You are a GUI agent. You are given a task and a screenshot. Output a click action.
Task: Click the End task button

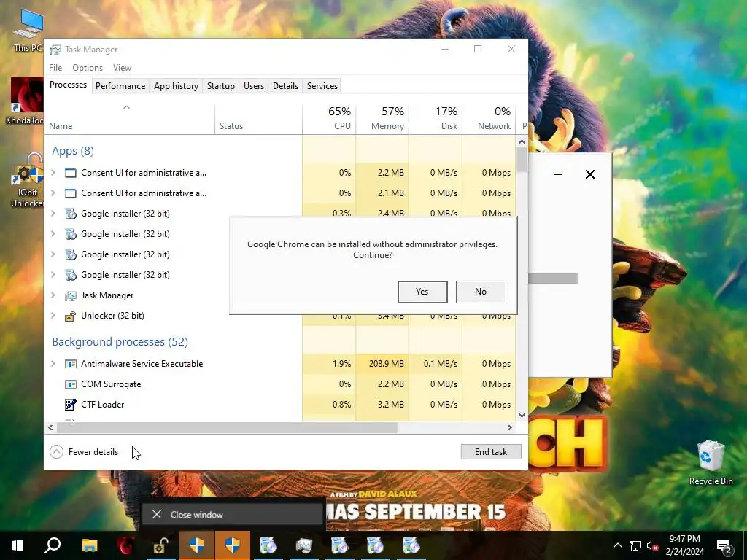click(491, 452)
